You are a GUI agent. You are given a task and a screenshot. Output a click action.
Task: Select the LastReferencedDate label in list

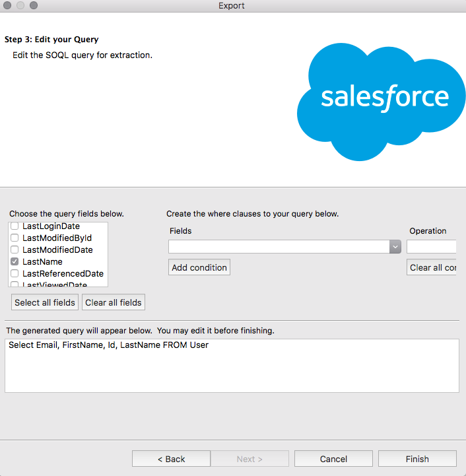click(63, 273)
